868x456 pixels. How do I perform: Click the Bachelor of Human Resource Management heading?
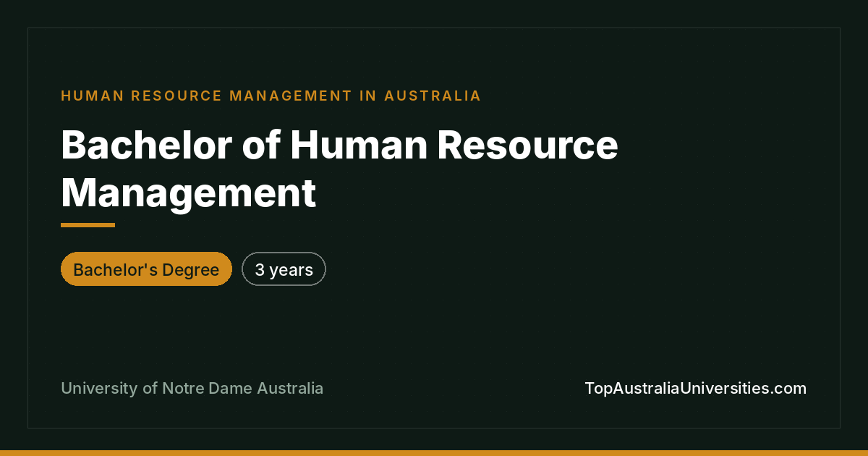(339, 169)
